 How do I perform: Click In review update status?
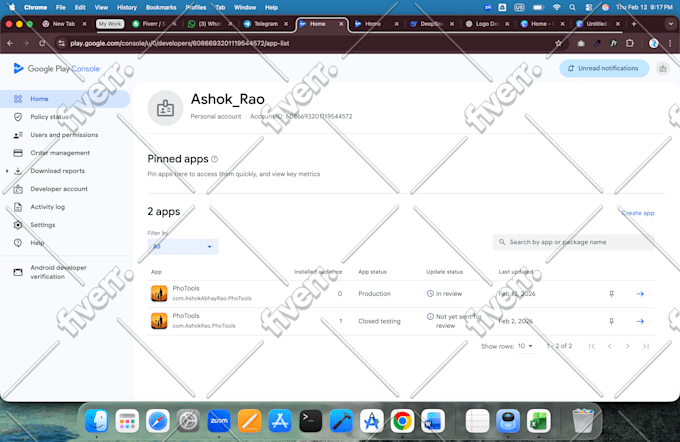tap(445, 294)
